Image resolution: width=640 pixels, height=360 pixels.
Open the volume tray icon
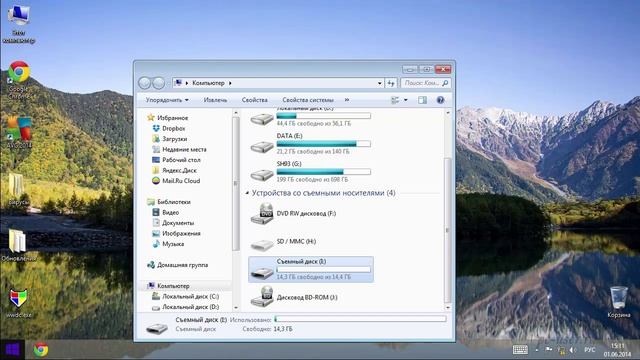tap(573, 350)
